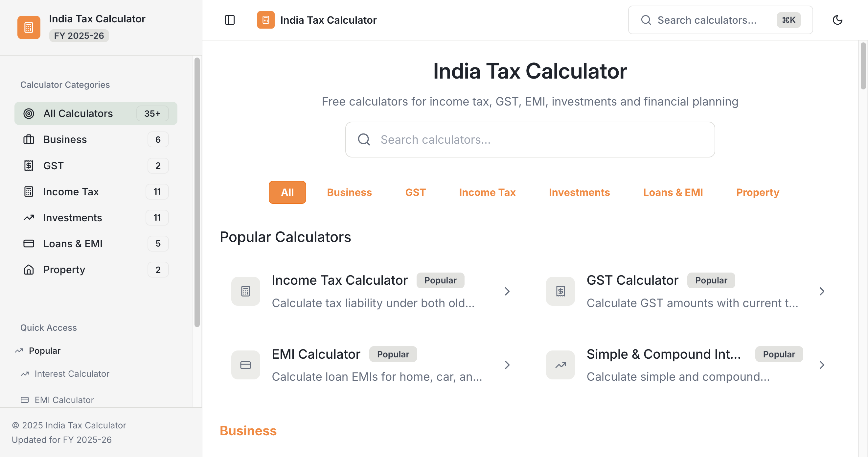The height and width of the screenshot is (457, 868).
Task: Switch to dark mode using the moon icon
Action: (x=838, y=20)
